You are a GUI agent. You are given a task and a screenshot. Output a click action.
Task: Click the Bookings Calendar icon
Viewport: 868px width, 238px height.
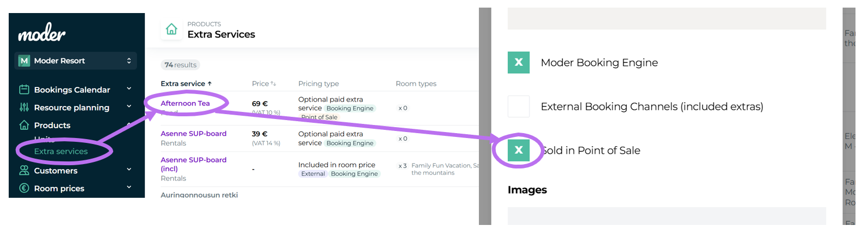click(x=24, y=90)
